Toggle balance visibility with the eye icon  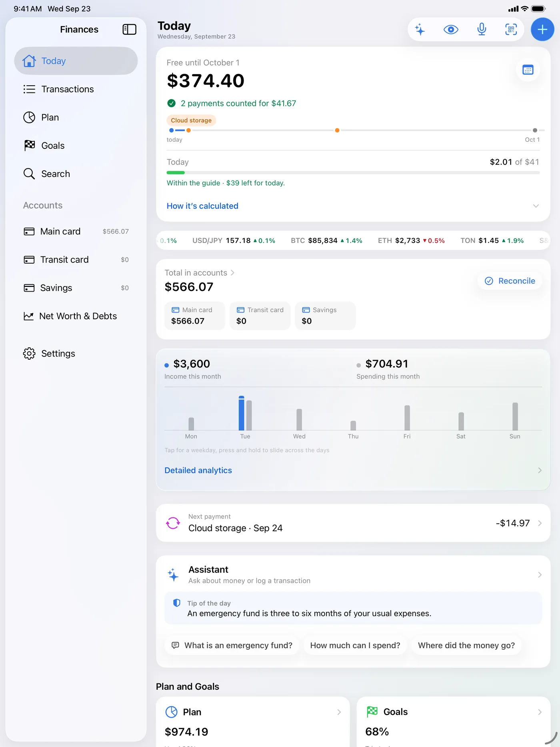(451, 29)
